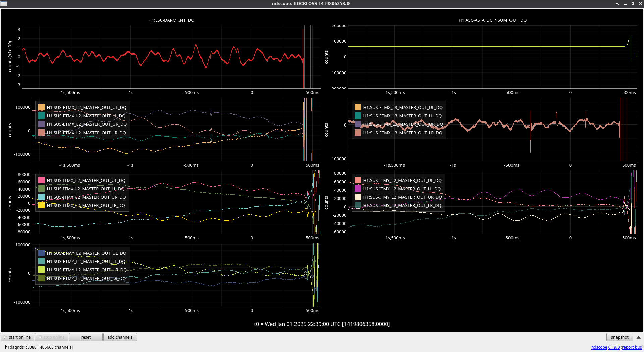Click the ITMX_L2_MASTER_OUT_UR_DQ cyan swatch
This screenshot has width=644, height=352.
(x=41, y=197)
